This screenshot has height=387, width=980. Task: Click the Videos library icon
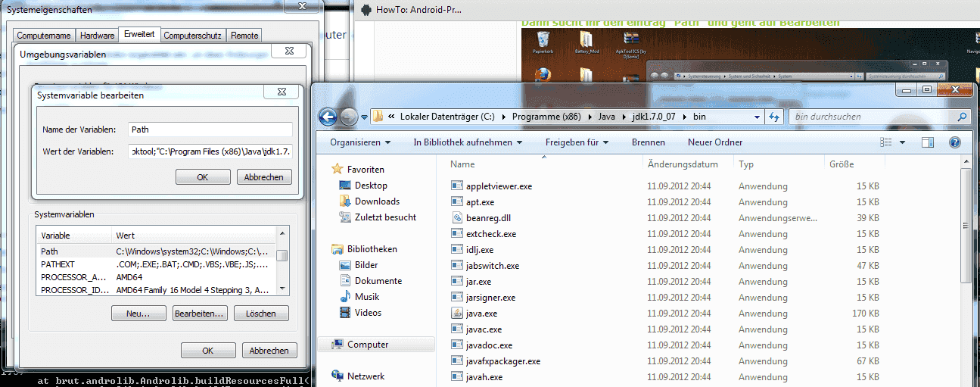tap(345, 313)
